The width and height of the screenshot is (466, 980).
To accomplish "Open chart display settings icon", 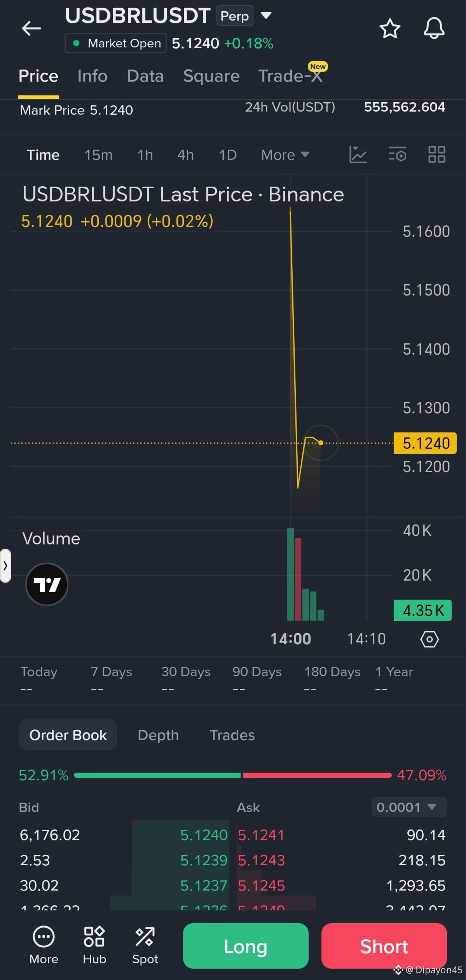I will pos(398,154).
